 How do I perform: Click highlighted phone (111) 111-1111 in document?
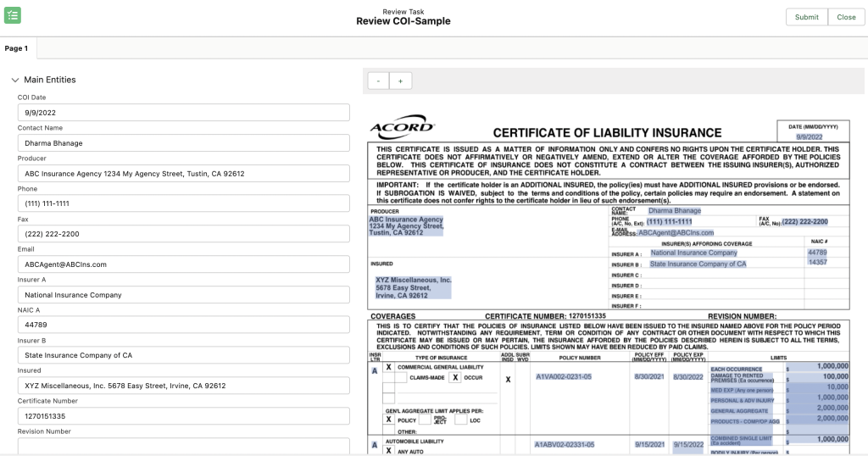coord(670,221)
